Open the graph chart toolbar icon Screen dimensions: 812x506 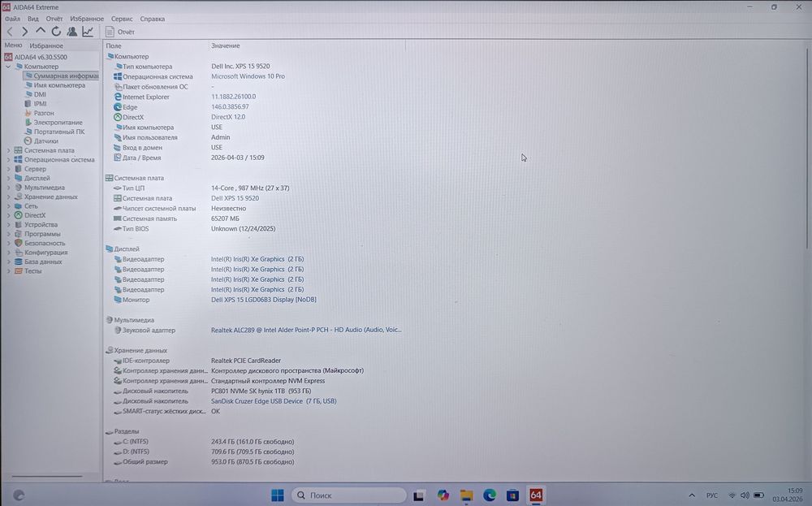pos(88,32)
